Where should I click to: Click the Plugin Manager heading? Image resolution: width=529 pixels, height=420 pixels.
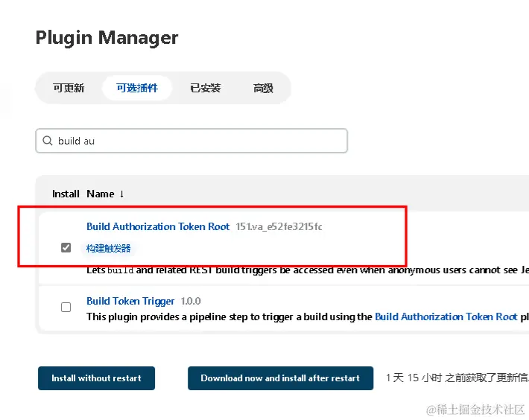[107, 38]
